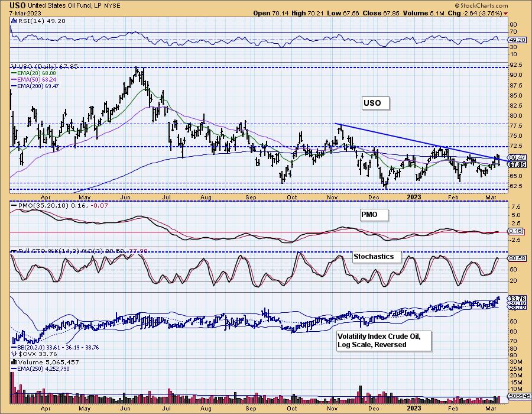Click the 25M volume axis label
Viewport: 532px width, 414px height.
pos(515,368)
